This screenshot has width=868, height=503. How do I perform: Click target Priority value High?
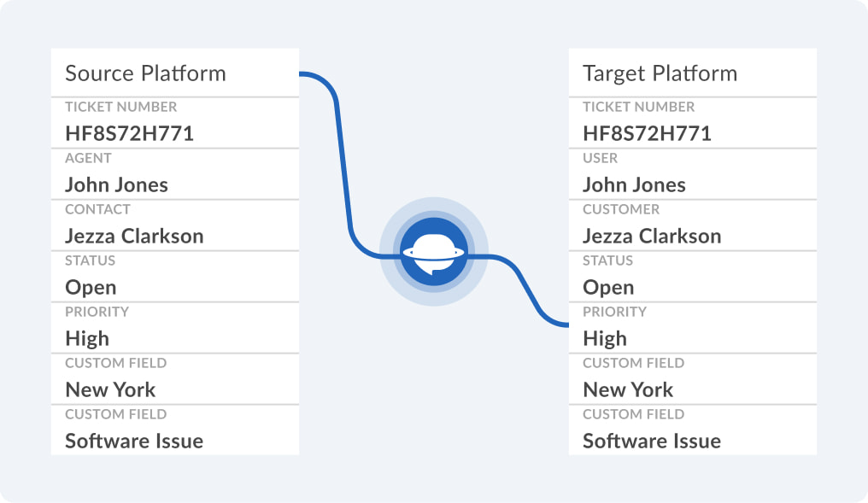click(605, 339)
